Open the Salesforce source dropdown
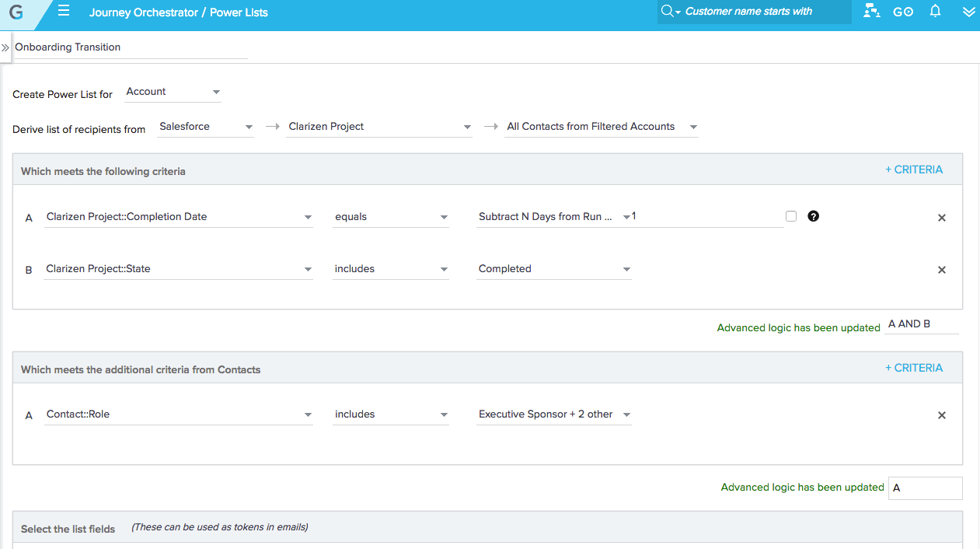Image resolution: width=980 pixels, height=549 pixels. [x=206, y=127]
